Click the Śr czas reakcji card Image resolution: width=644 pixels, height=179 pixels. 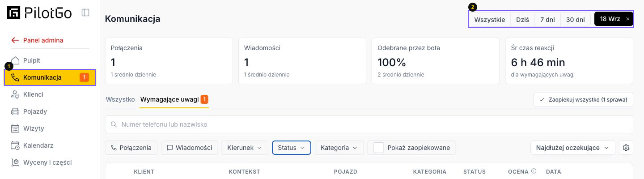point(569,61)
